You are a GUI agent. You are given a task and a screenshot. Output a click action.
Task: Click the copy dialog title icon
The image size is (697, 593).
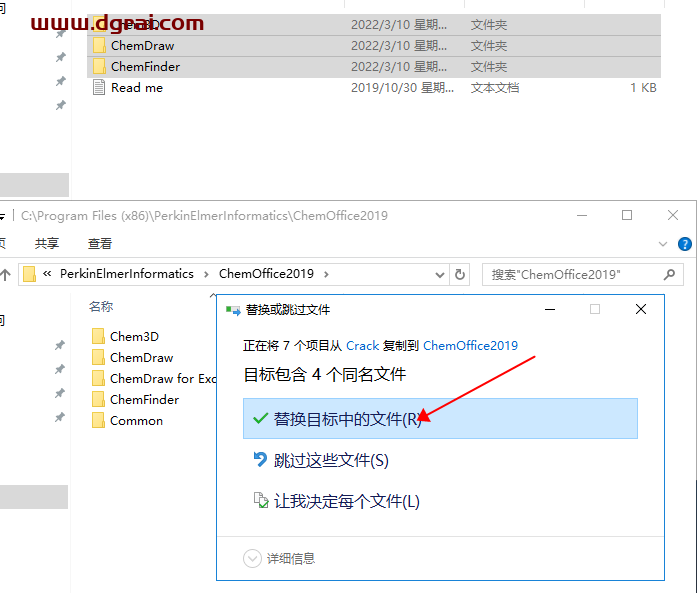(233, 310)
